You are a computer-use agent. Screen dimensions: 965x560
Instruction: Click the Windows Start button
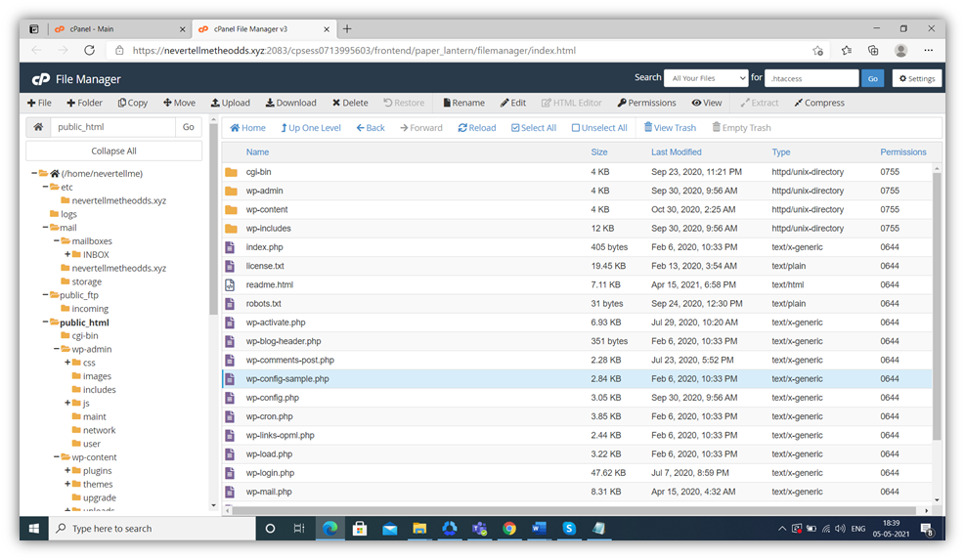[x=34, y=529]
